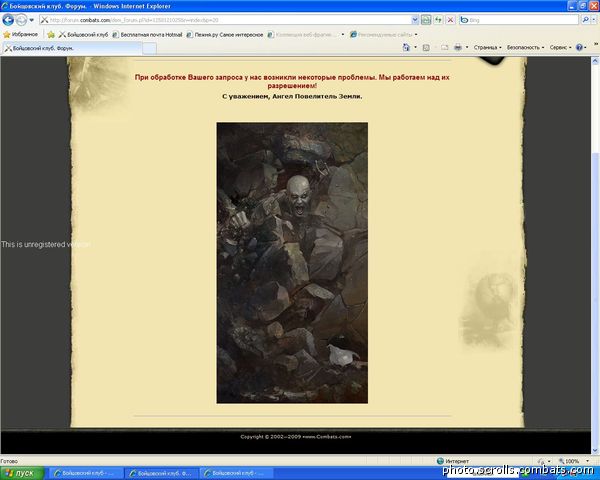Open the 100% zoom level control
Image resolution: width=600 pixels, height=480 pixels.
point(572,461)
